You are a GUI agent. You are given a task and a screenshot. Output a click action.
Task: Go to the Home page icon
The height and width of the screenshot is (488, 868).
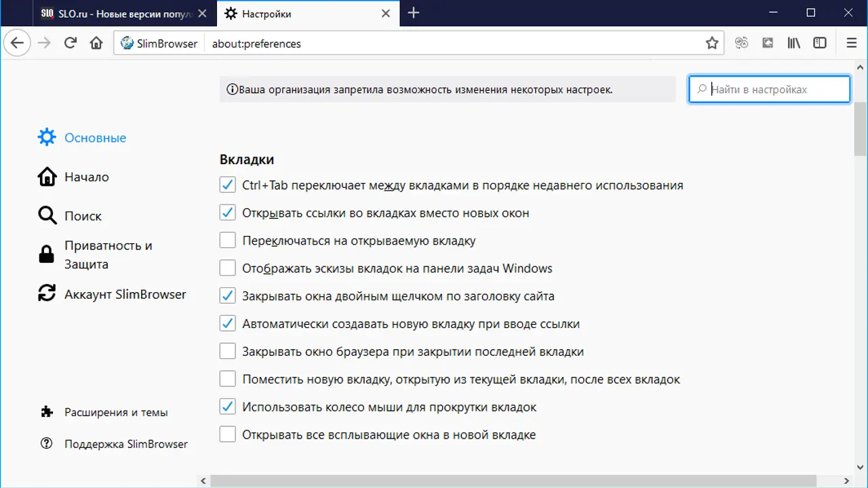click(96, 43)
